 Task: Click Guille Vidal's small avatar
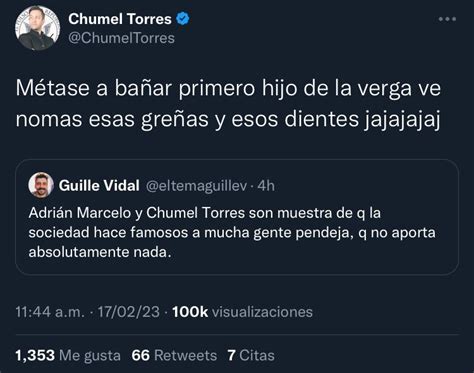(41, 185)
